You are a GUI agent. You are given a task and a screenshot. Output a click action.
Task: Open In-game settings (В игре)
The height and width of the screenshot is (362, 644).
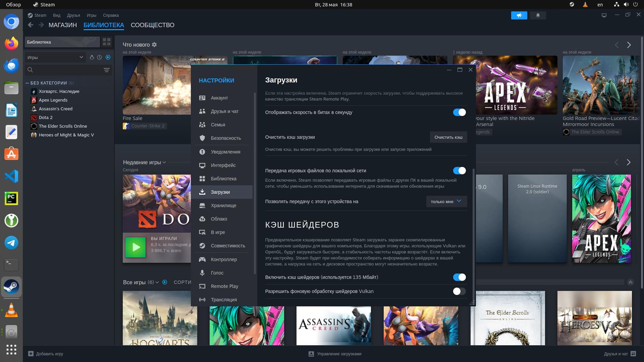click(221, 232)
